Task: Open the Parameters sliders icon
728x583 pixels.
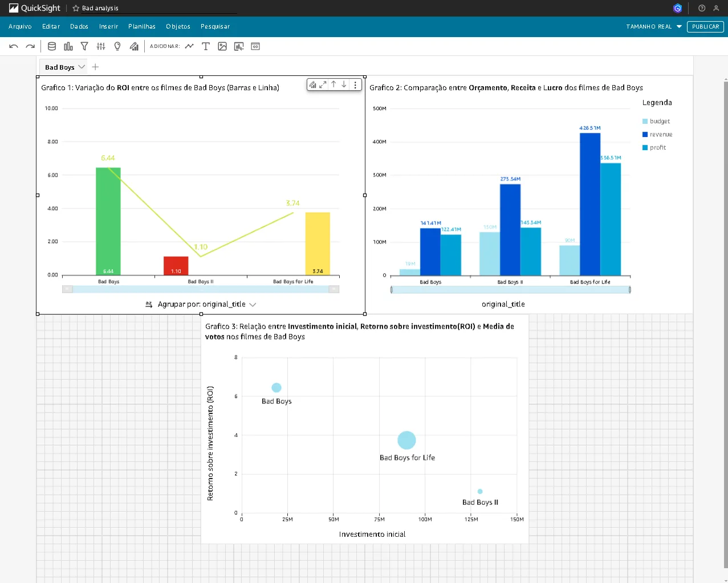Action: [x=101, y=46]
